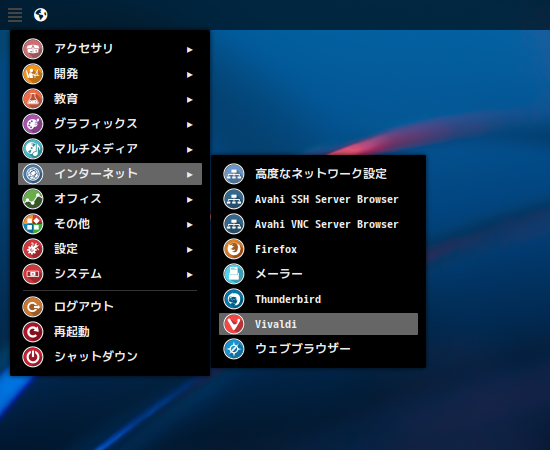Screen dimensions: 550x450
Task: Select Avahi SSH Server Browser entry
Action: pos(318,199)
